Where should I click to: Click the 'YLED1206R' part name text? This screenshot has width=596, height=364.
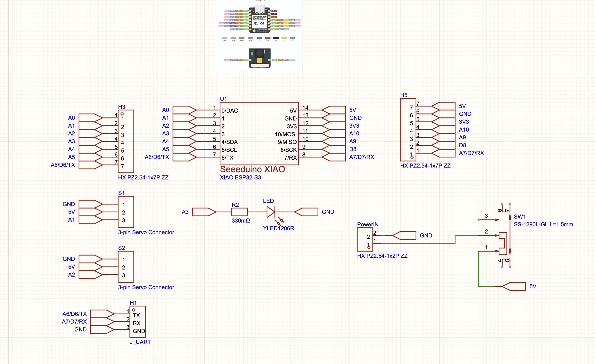(x=278, y=228)
